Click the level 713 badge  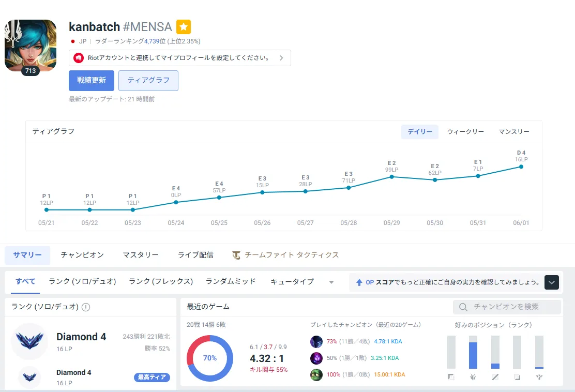coord(31,71)
